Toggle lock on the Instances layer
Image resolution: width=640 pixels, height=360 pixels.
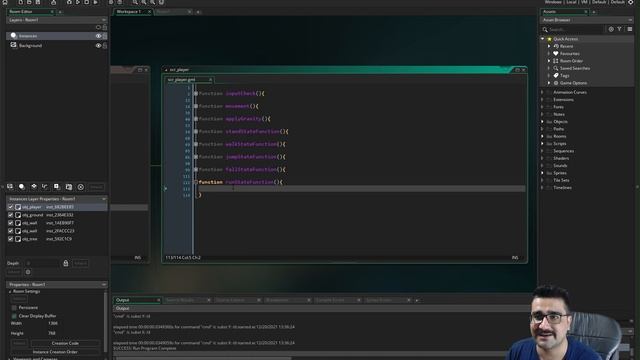click(105, 36)
